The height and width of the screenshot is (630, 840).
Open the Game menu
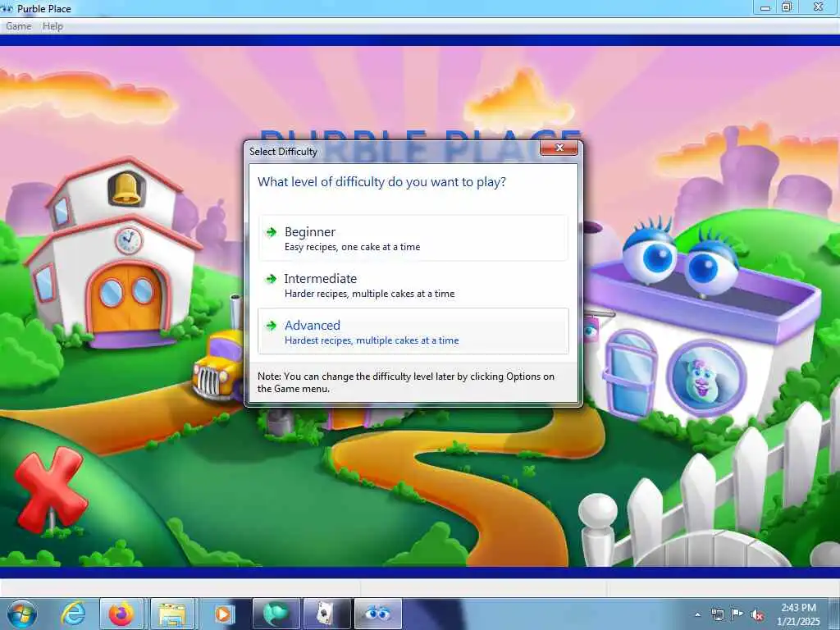click(x=19, y=26)
